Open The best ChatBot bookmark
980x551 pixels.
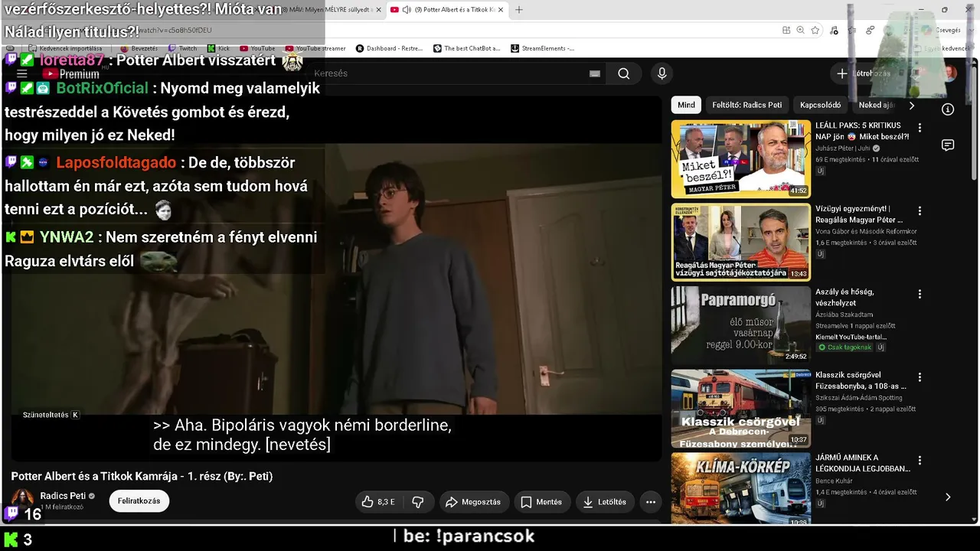(x=467, y=48)
